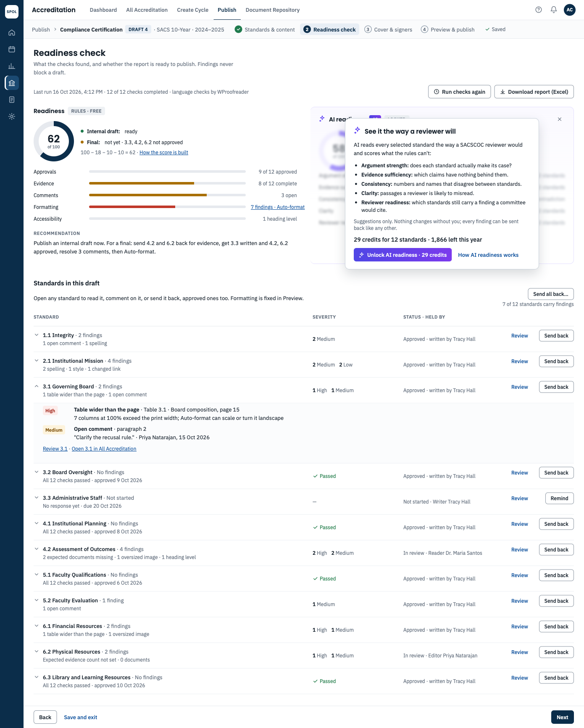Download report as Excel
The image size is (584, 728).
click(534, 92)
